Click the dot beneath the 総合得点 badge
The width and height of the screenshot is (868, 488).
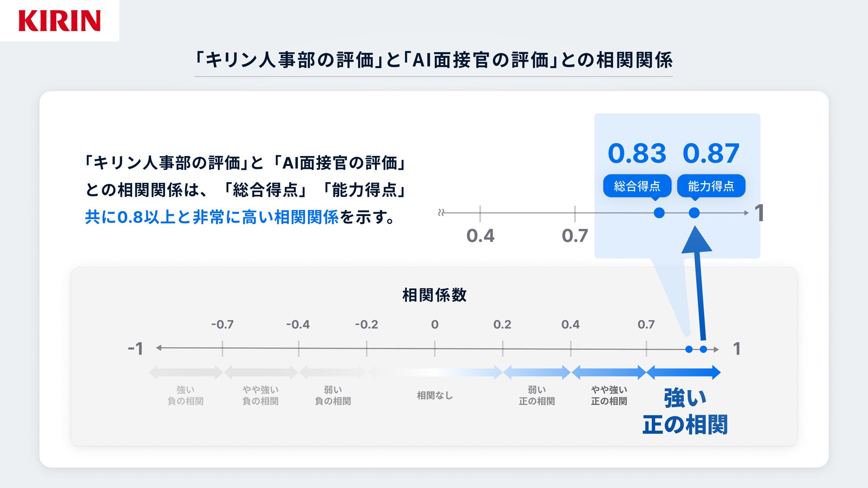point(659,213)
